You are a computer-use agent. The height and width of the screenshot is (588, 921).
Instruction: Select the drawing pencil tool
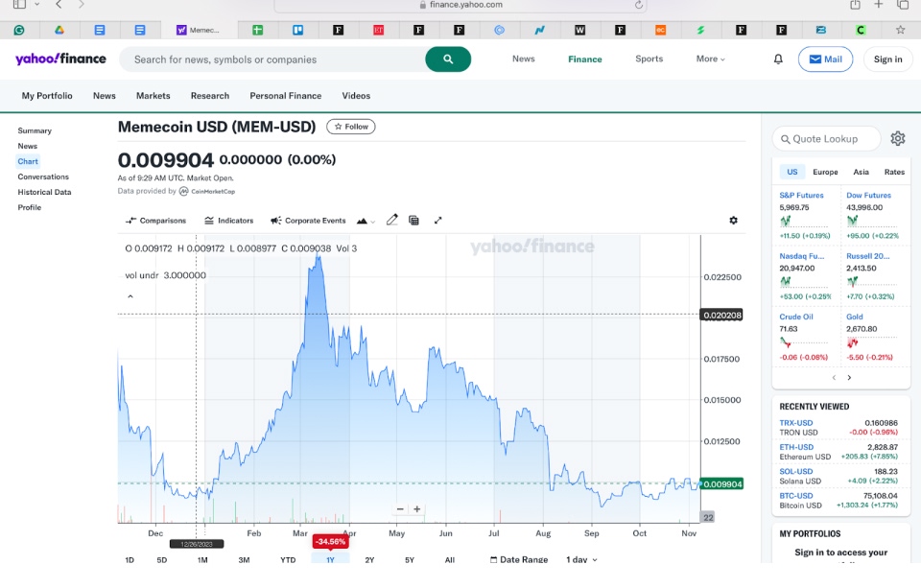[x=391, y=221]
